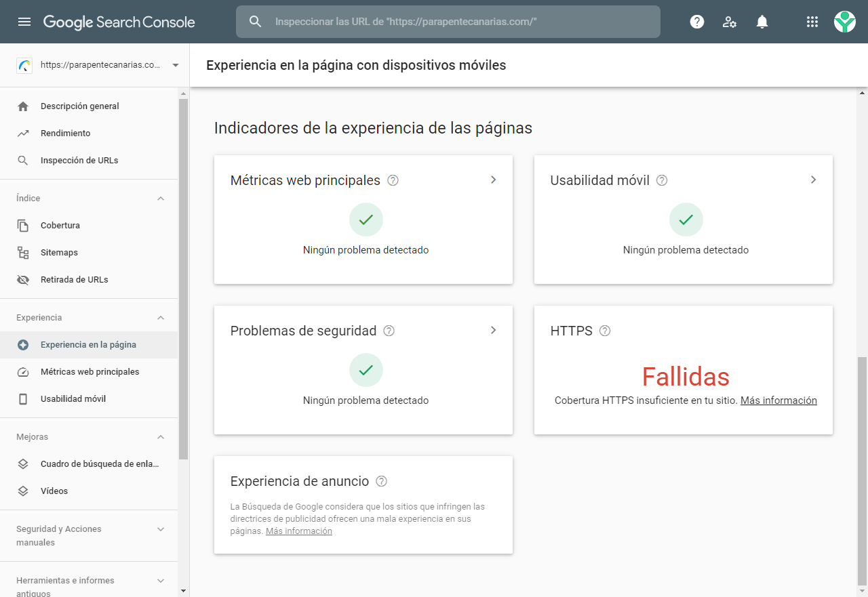Click green checkmark in Métricas web principales card
868x597 pixels.
(x=366, y=220)
